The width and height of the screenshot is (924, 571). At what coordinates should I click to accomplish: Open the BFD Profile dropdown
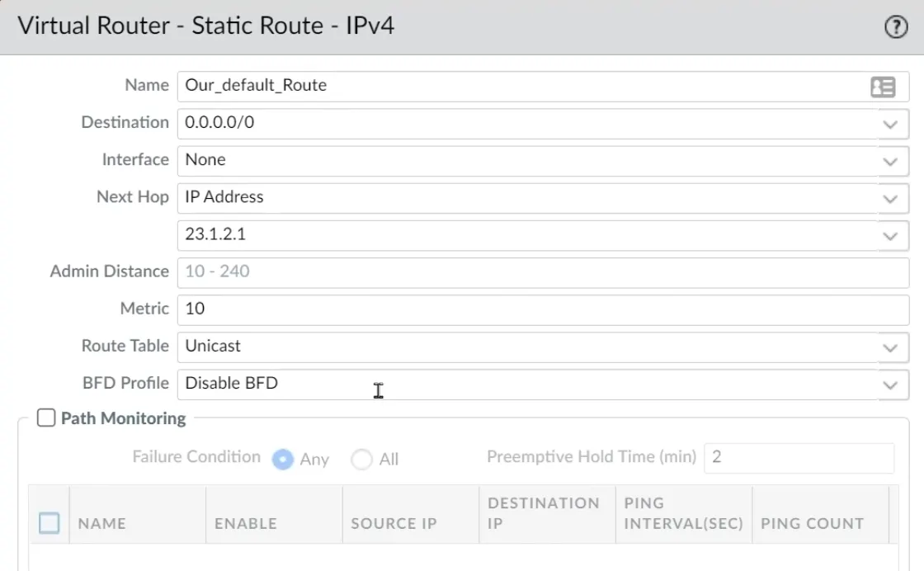(890, 385)
